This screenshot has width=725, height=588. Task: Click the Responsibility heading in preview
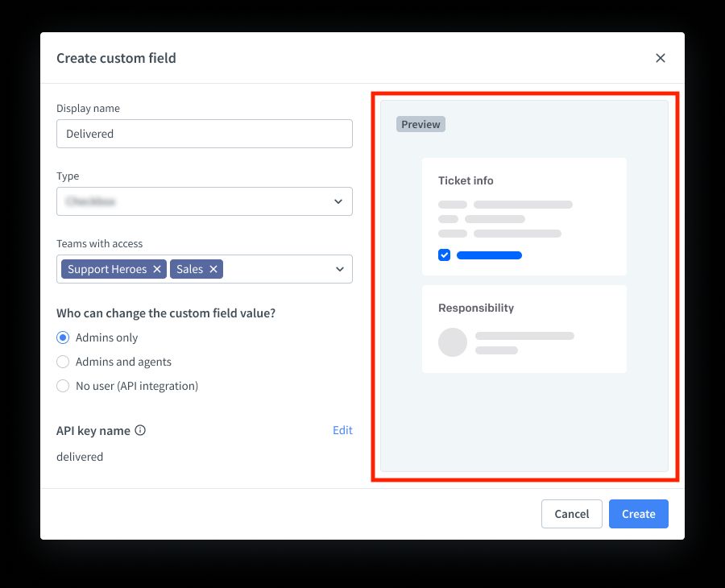click(x=476, y=308)
